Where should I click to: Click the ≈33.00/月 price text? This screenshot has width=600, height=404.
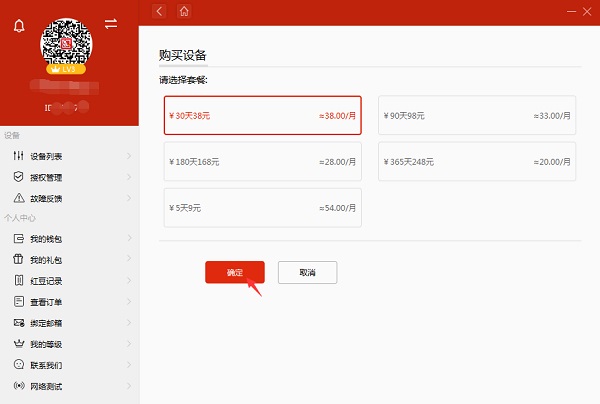(552, 116)
